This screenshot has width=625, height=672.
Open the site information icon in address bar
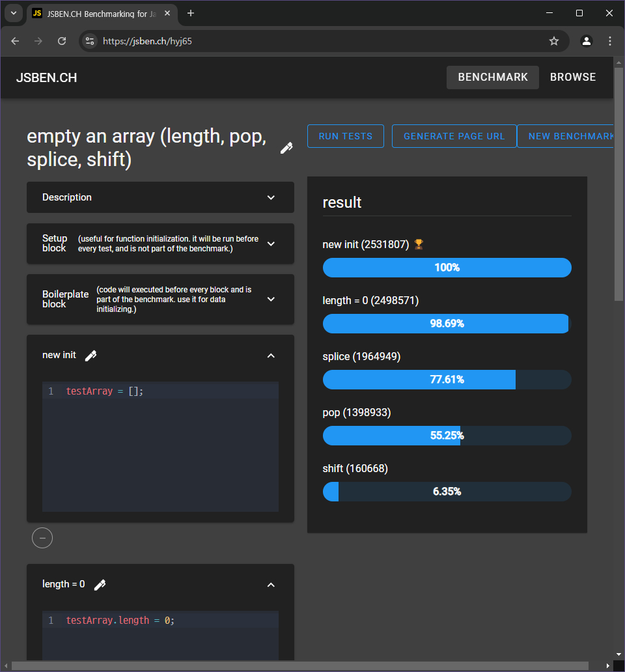coord(90,41)
